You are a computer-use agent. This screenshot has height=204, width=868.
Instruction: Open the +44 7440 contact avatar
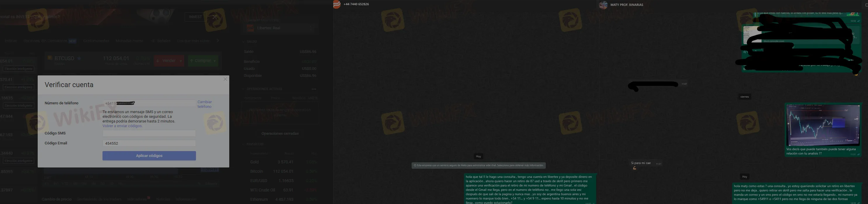[x=337, y=4]
